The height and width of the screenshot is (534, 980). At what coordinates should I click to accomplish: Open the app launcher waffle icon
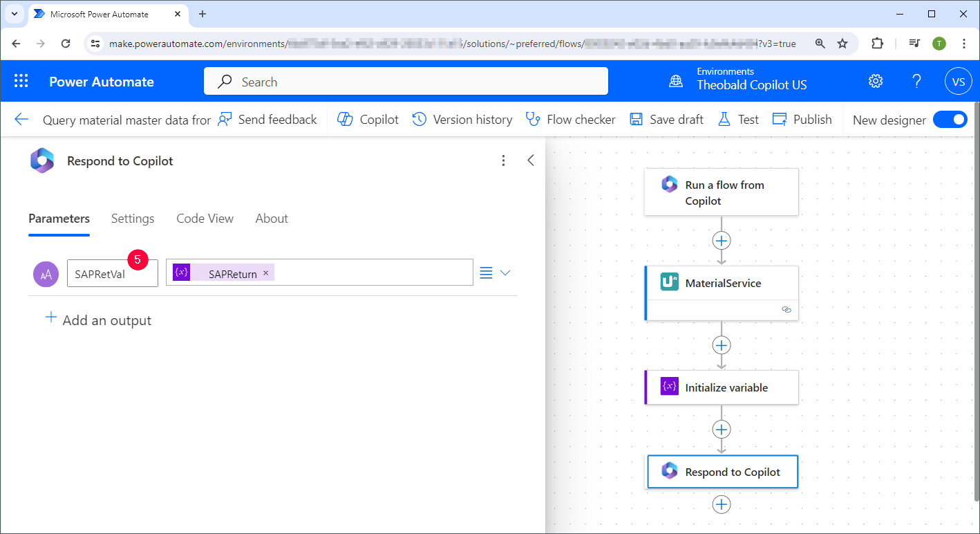21,82
